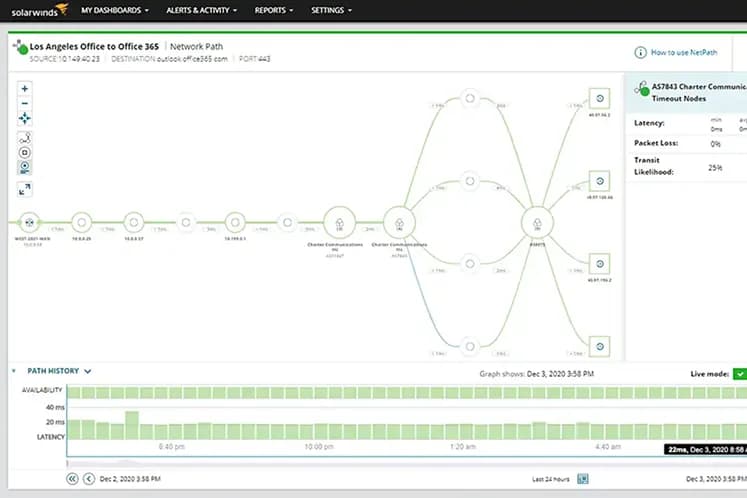Click the first availability block in Path History
This screenshot has height=498, width=747.
pyautogui.click(x=73, y=392)
